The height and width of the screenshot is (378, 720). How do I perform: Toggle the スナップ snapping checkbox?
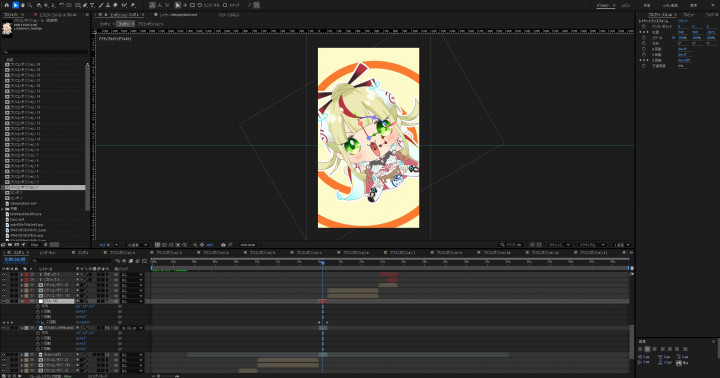click(x=225, y=5)
